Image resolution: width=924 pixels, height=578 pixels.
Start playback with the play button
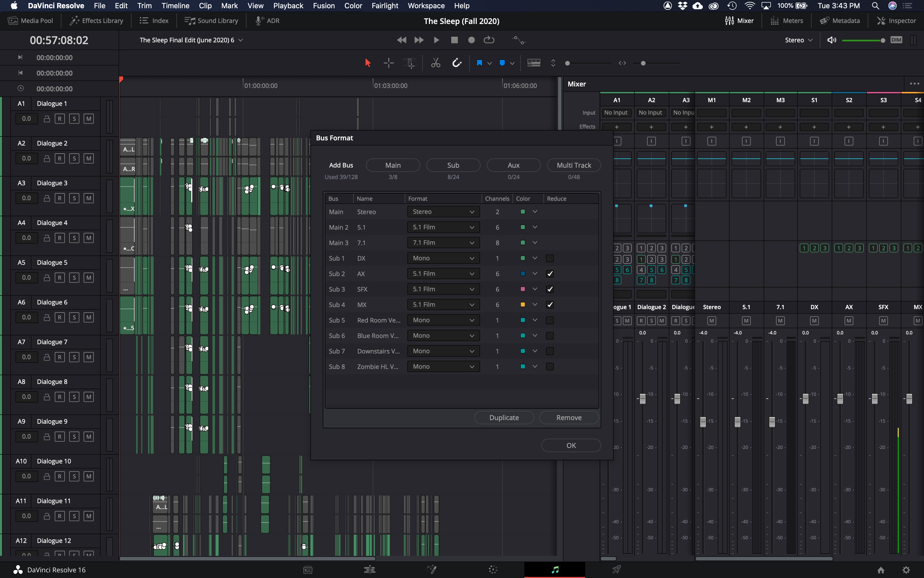click(x=436, y=40)
